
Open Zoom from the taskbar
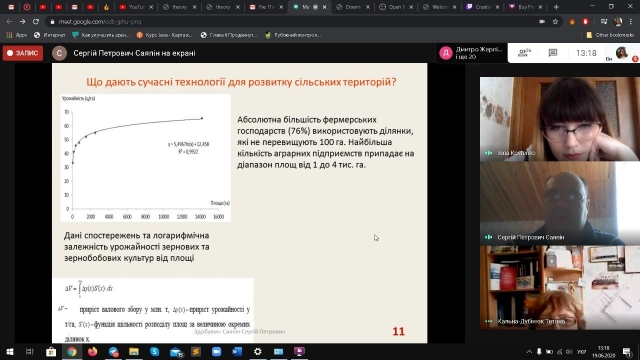(x=216, y=351)
